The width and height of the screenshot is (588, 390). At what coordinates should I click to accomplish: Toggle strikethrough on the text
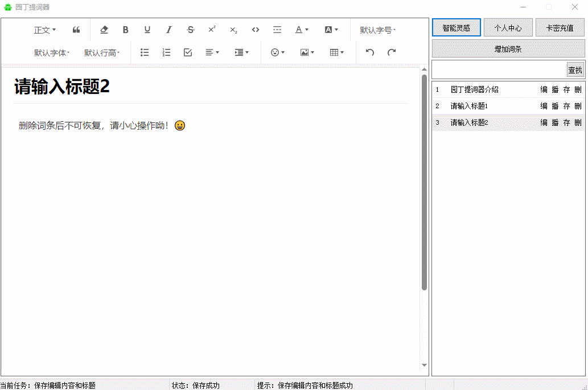click(190, 30)
